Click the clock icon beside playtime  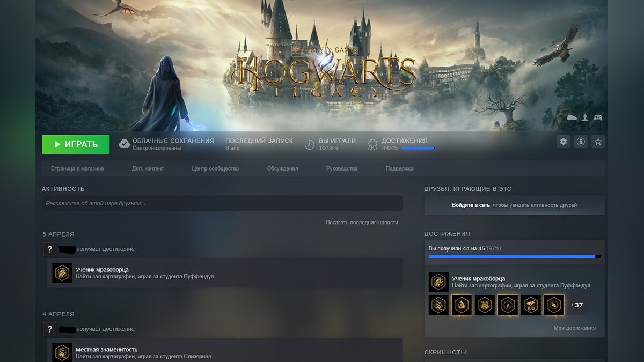coord(310,144)
